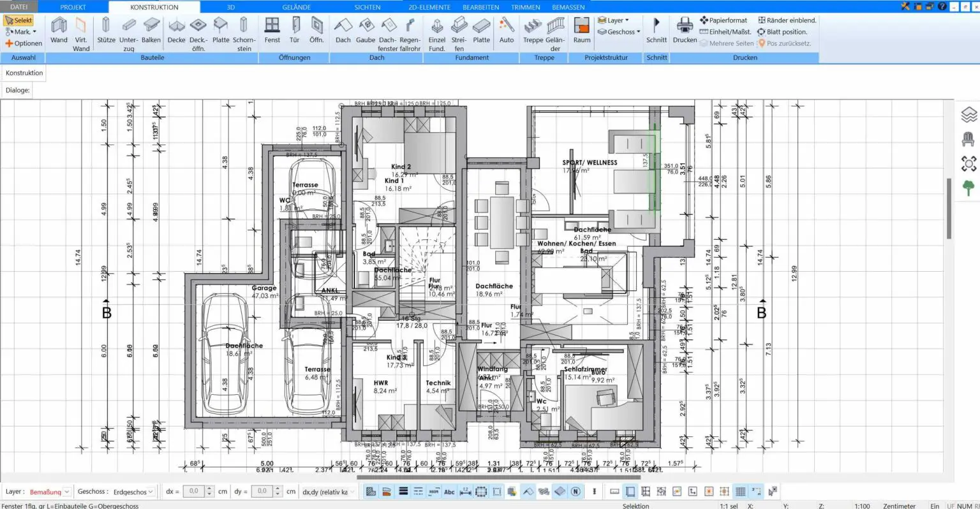
Task: Expand the Layer dropdown showing Bemaßung
Action: pyautogui.click(x=66, y=492)
